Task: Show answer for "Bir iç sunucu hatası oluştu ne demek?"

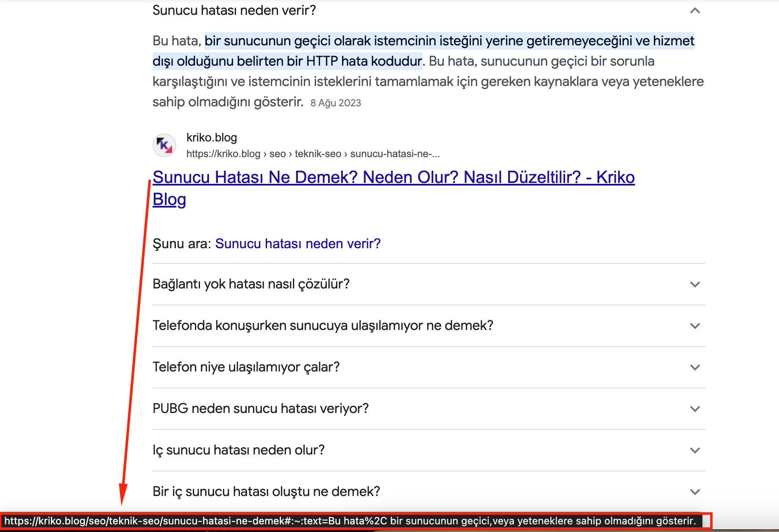Action: pyautogui.click(x=266, y=491)
